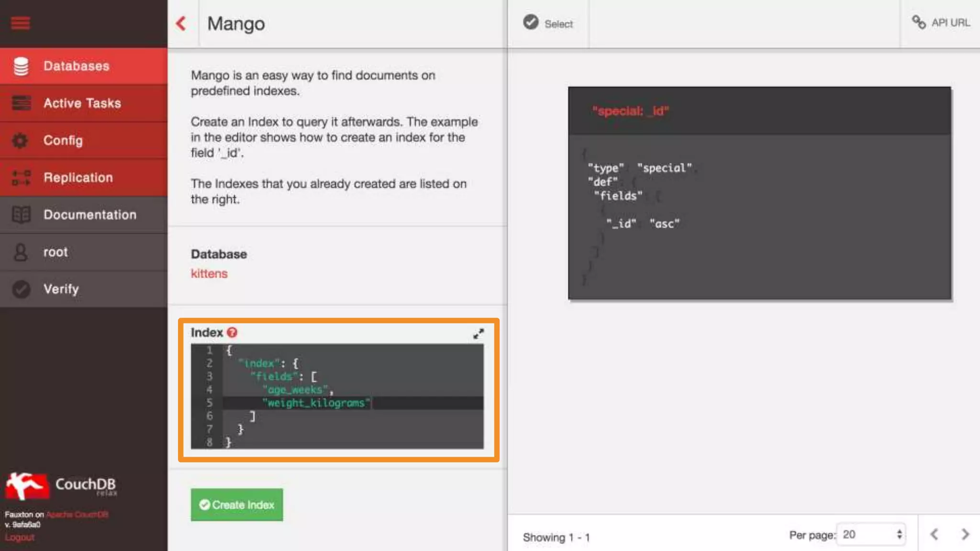Expand the Index editor to fullscreen
This screenshot has height=551, width=980.
click(x=478, y=333)
